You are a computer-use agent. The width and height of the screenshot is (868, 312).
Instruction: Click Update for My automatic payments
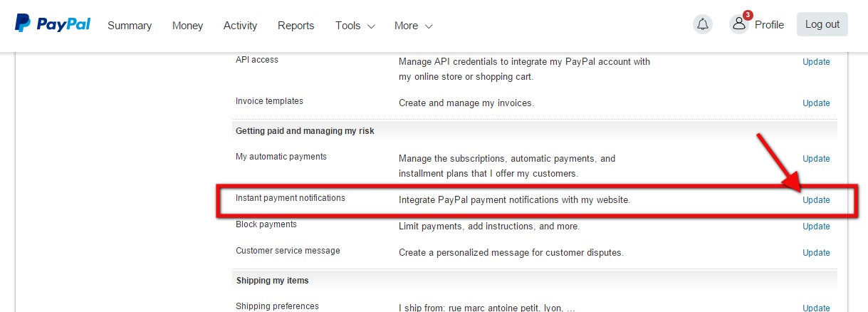pos(816,159)
